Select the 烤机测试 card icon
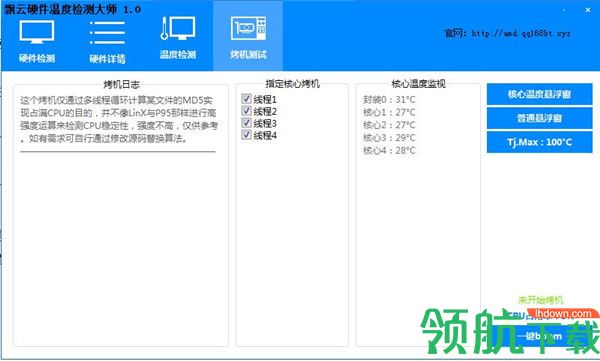 (x=248, y=28)
